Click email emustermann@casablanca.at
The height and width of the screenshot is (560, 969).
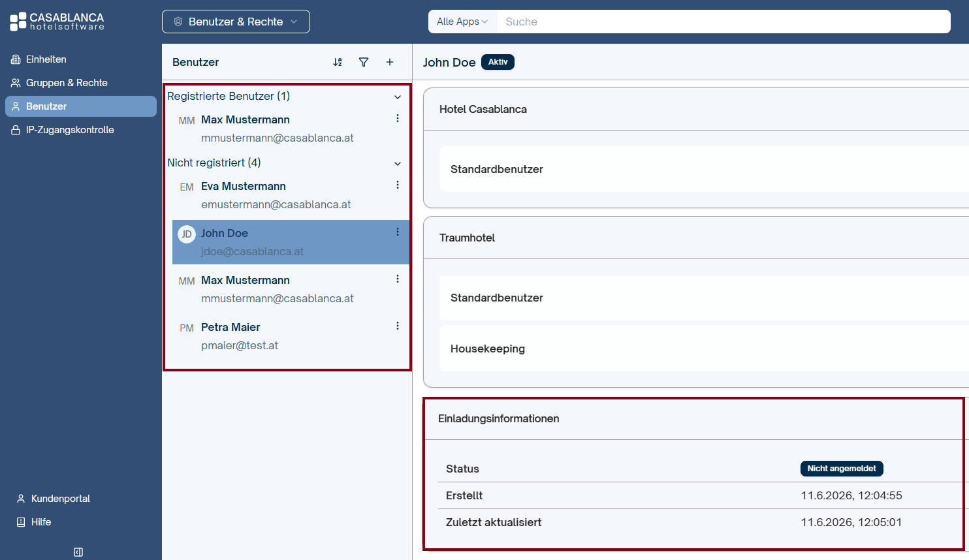(276, 204)
